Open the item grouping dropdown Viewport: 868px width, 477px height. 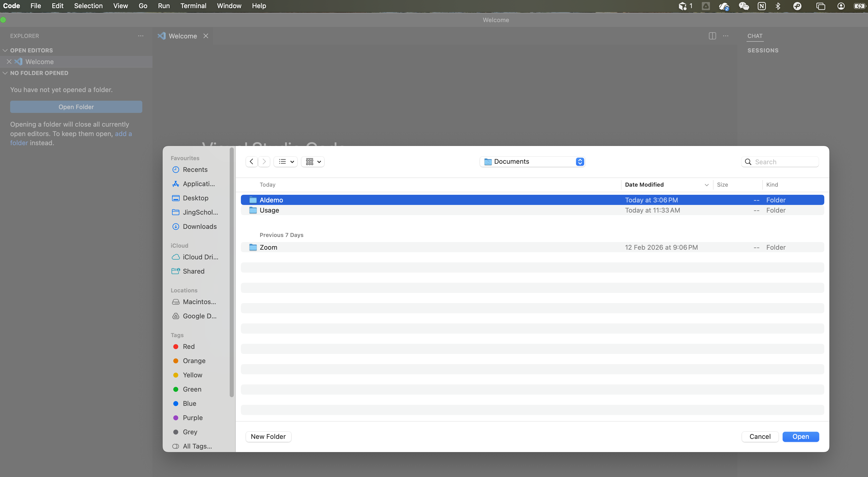[x=312, y=161]
